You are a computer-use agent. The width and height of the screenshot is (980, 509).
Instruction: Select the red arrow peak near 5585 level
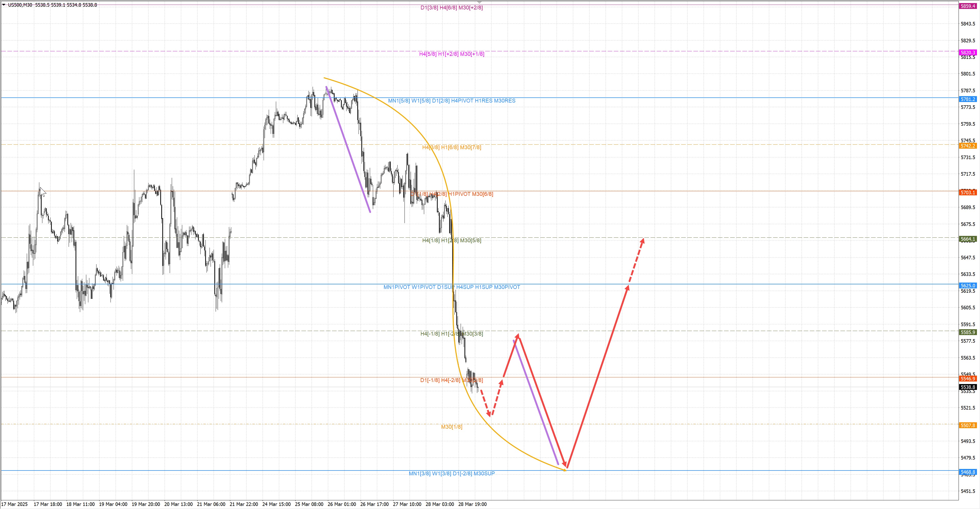click(x=518, y=336)
